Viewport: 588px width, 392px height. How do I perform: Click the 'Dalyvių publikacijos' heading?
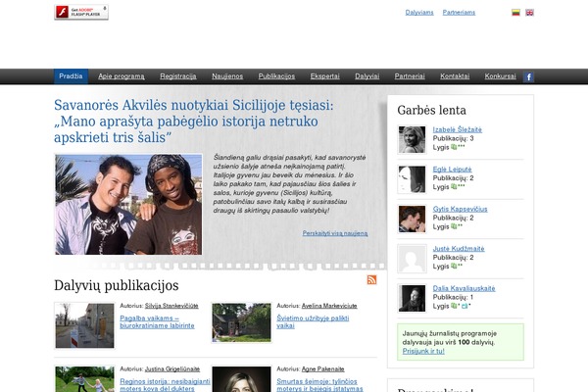(x=117, y=285)
